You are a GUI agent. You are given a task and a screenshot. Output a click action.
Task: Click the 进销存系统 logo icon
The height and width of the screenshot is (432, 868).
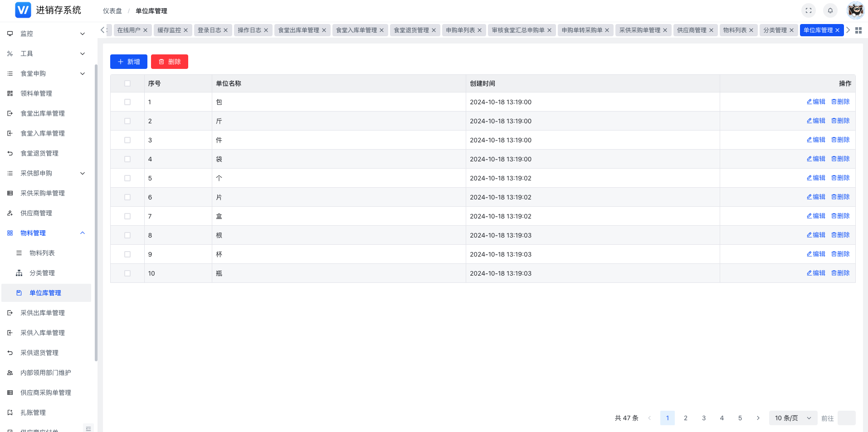click(x=23, y=10)
